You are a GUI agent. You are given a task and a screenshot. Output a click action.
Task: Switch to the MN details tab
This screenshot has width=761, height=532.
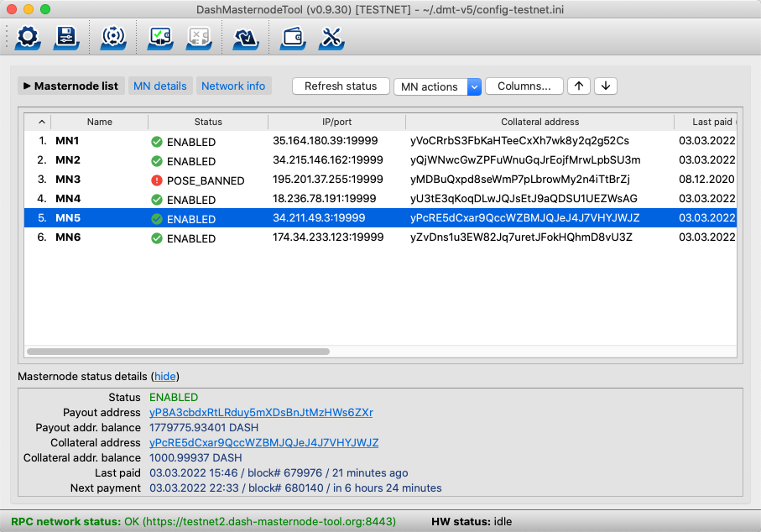(160, 86)
